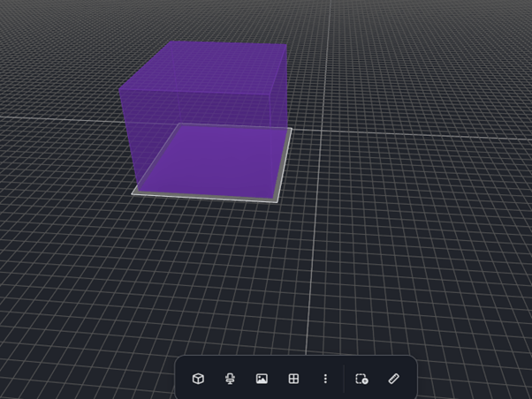This screenshot has width=532, height=399.
Task: Click the origin where bright axis lines cross
Action: point(322,130)
